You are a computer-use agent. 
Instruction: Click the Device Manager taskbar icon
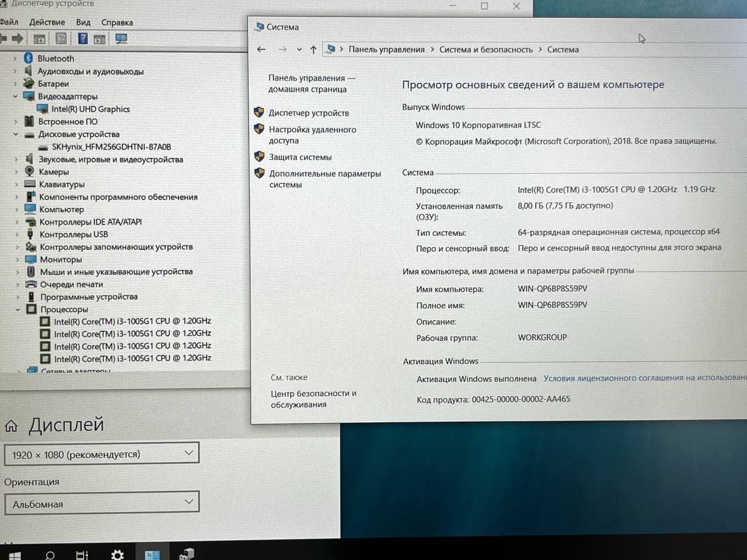pos(187,554)
